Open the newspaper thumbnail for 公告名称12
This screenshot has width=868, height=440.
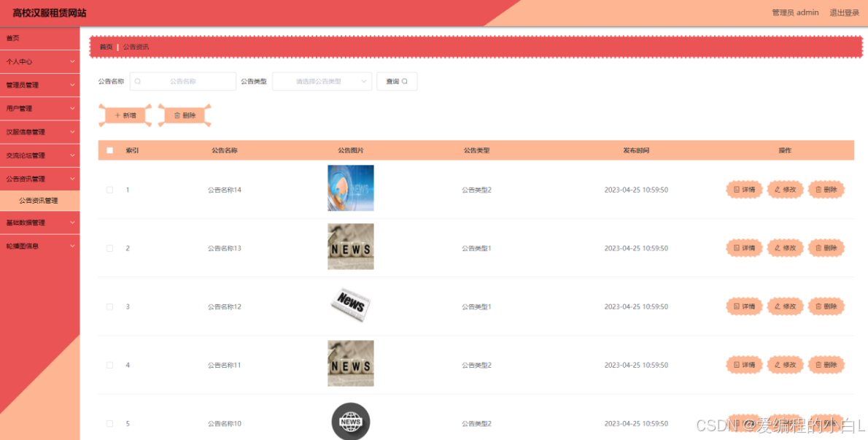350,306
